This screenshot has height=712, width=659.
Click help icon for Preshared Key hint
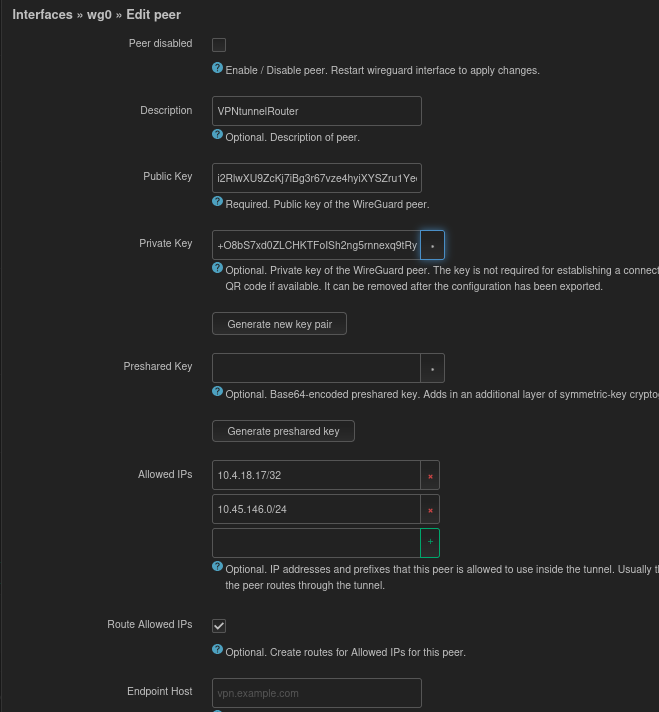tap(218, 392)
